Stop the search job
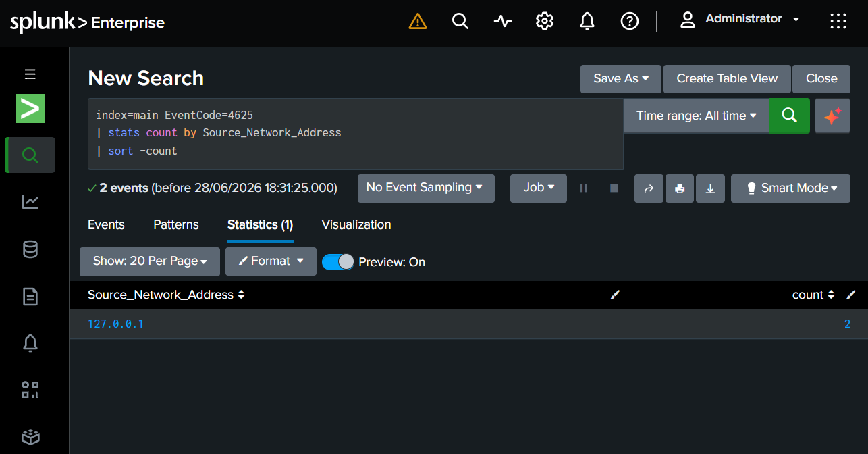868x454 pixels. (614, 188)
